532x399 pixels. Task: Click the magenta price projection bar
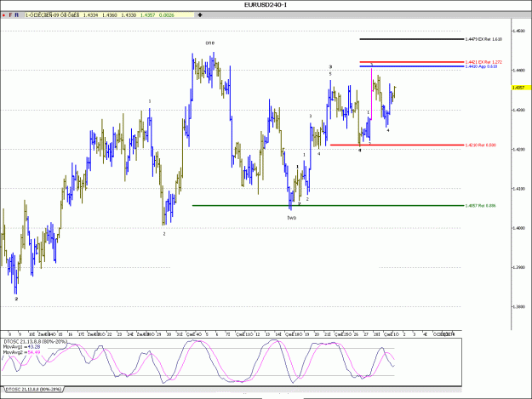pyautogui.click(x=371, y=94)
